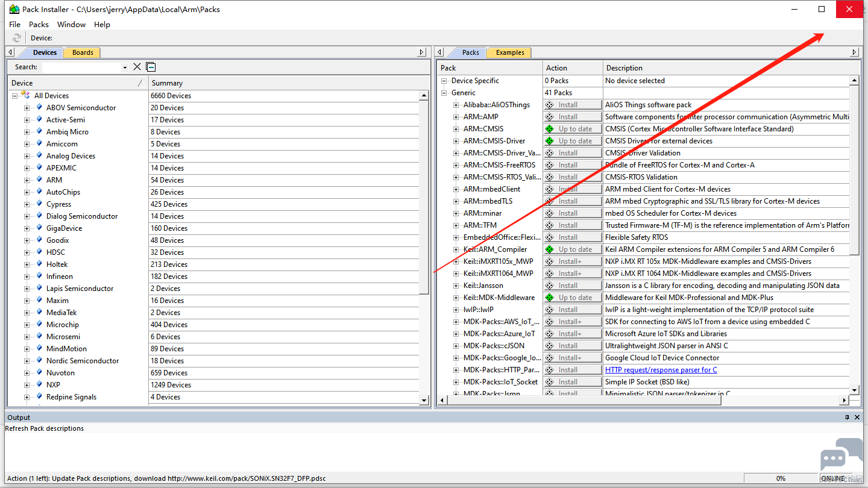Click the Pack column header
Screen dimensions: 868x488
(x=489, y=68)
